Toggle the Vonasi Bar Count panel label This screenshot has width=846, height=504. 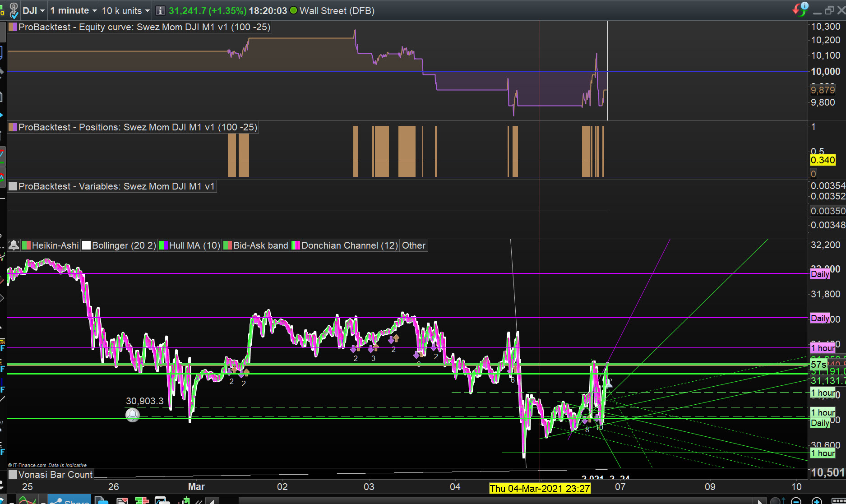[x=55, y=474]
